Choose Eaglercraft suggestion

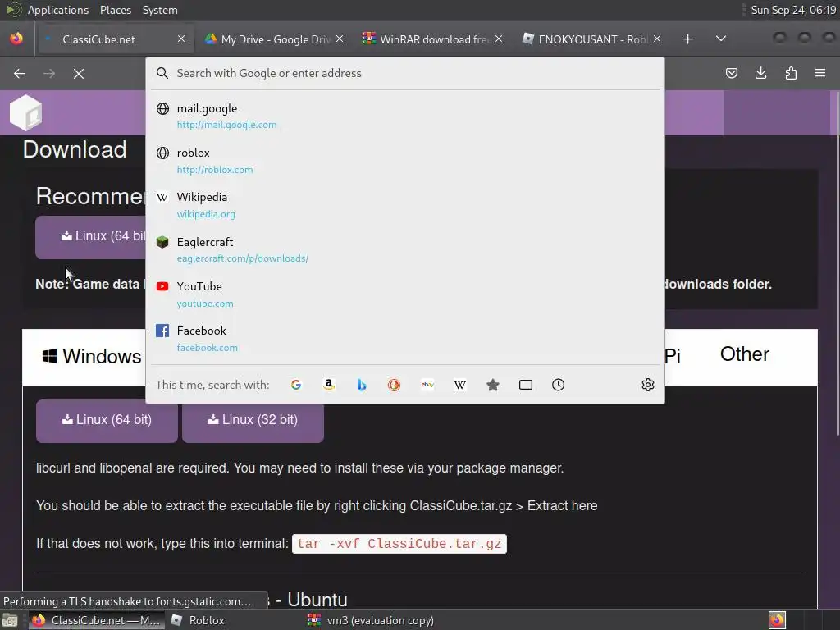(405, 249)
